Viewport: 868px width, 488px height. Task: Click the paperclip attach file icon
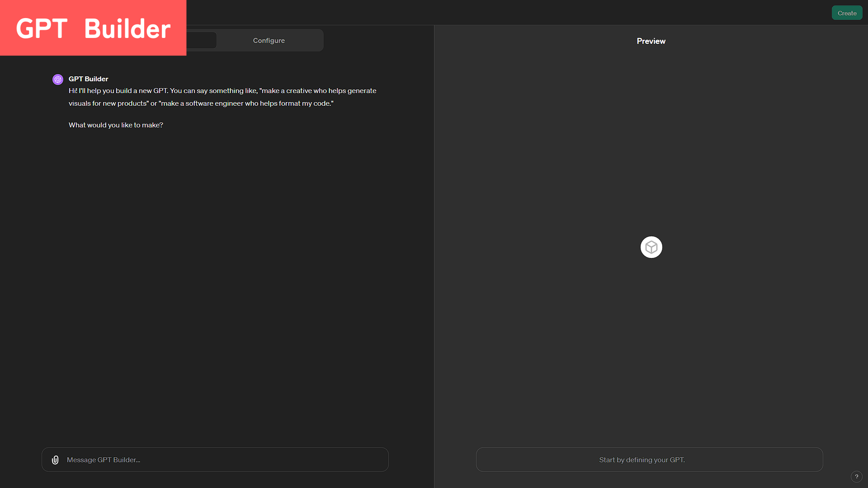55,460
